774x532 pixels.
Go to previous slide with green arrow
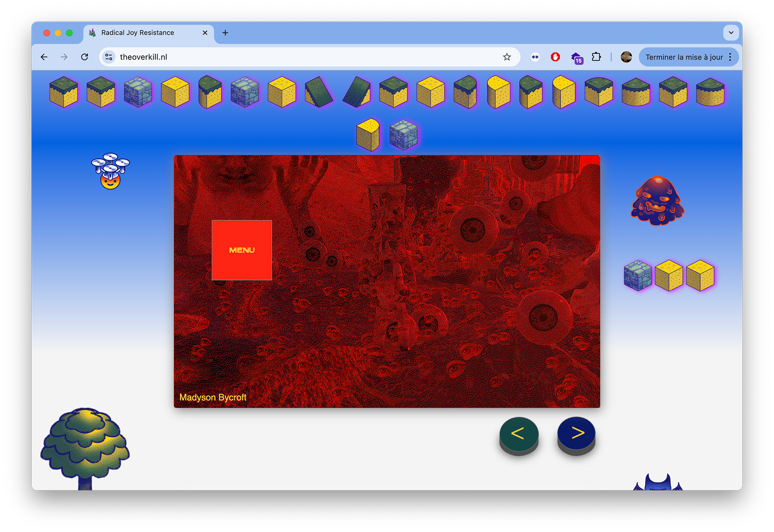518,434
